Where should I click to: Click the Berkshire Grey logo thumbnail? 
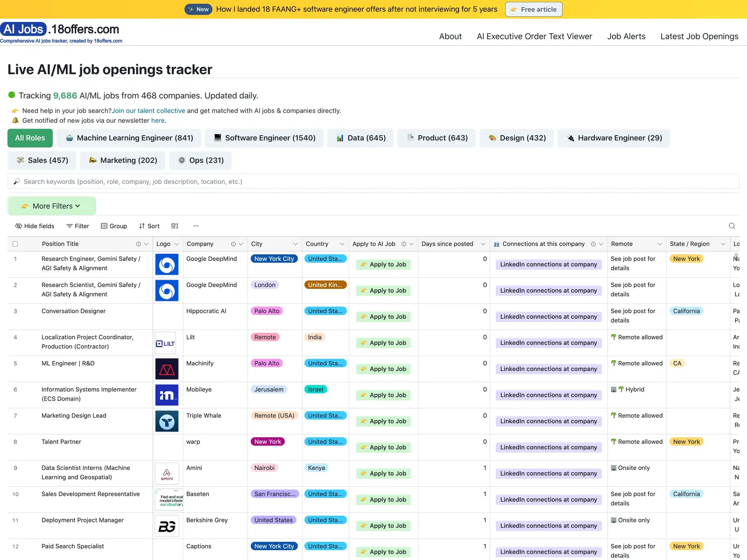(167, 526)
